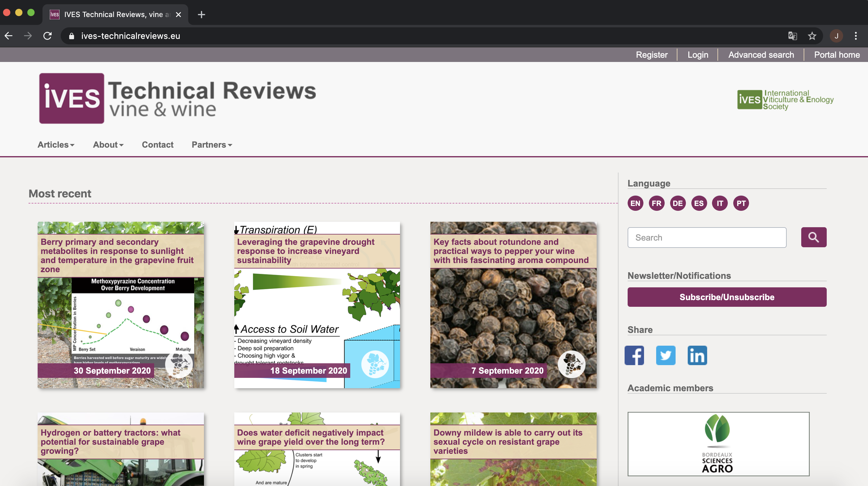
Task: Open Key facts about rotundone article
Action: point(511,251)
